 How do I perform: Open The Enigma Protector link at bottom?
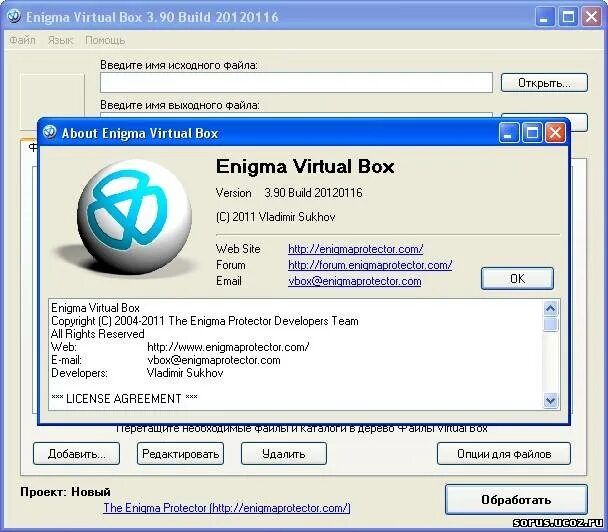pos(227,508)
